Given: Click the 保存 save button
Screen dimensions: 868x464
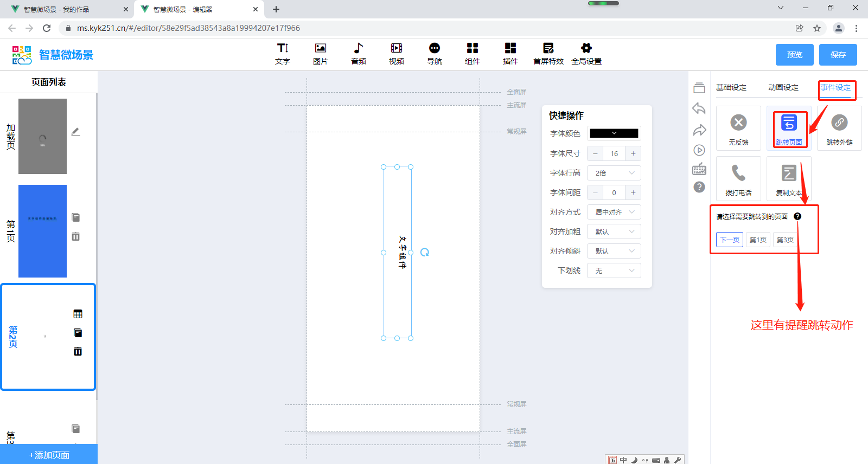Looking at the screenshot, I should click(x=838, y=55).
